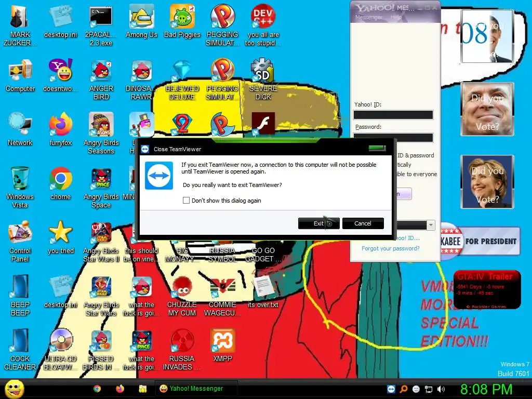Open File Explorer from the taskbar

[x=143, y=389]
